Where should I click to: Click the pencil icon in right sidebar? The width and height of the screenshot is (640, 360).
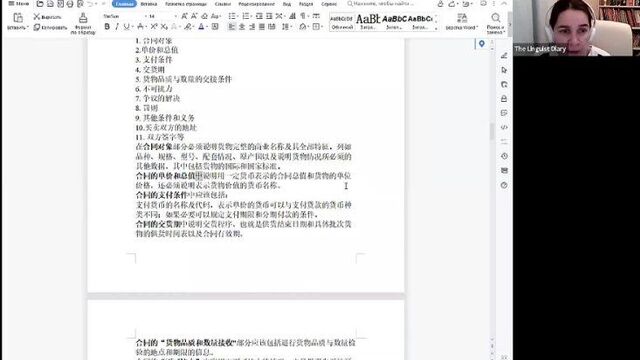(x=504, y=56)
